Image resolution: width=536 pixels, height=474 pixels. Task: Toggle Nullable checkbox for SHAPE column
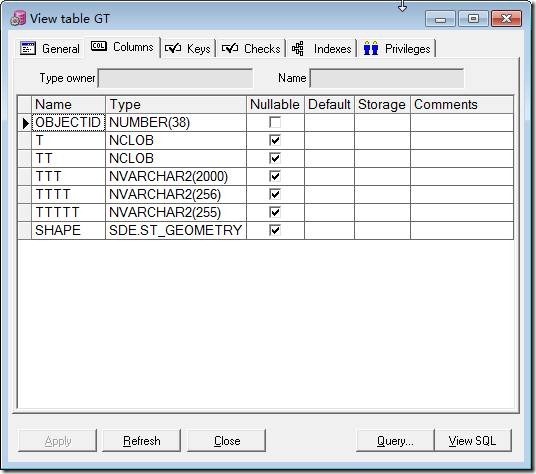(275, 230)
